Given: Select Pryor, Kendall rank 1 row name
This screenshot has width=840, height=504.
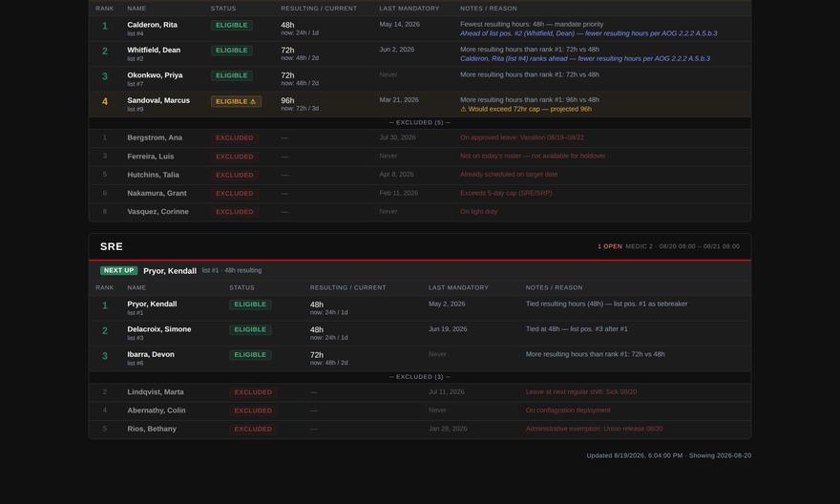Looking at the screenshot, I should click(x=152, y=304).
